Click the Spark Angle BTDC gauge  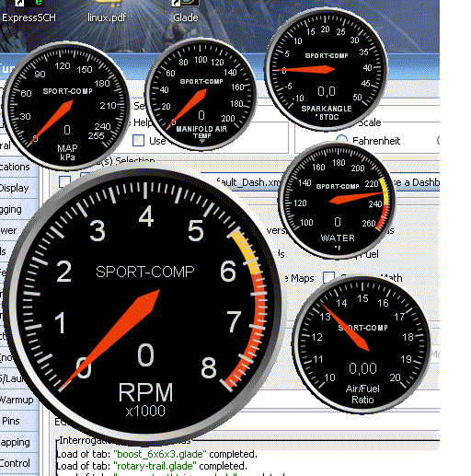tap(327, 69)
